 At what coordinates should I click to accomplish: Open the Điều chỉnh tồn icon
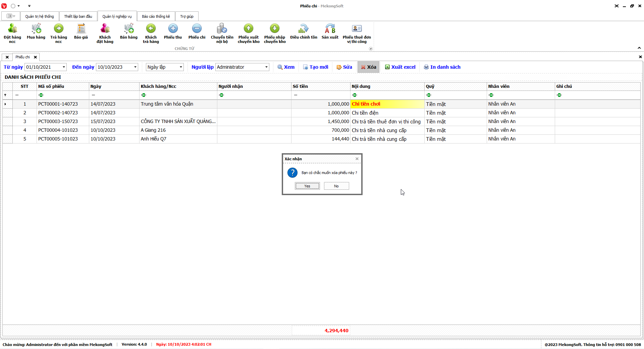pyautogui.click(x=304, y=31)
